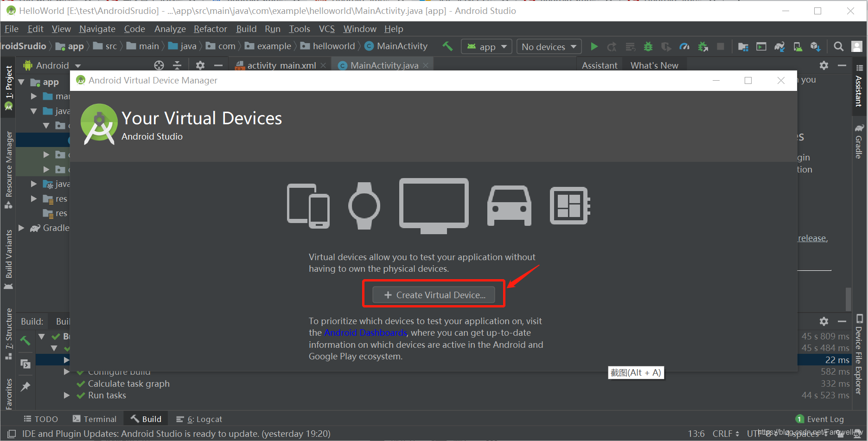Click the Sync Project with Gradle icon
Screen dimensions: 868x441
(x=779, y=46)
